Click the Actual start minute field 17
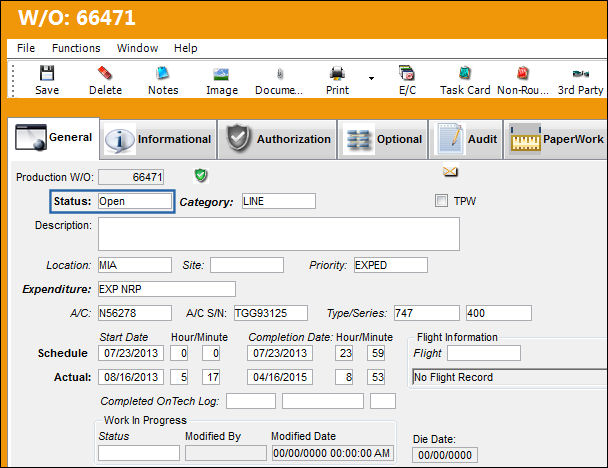Image resolution: width=608 pixels, height=468 pixels. point(211,377)
